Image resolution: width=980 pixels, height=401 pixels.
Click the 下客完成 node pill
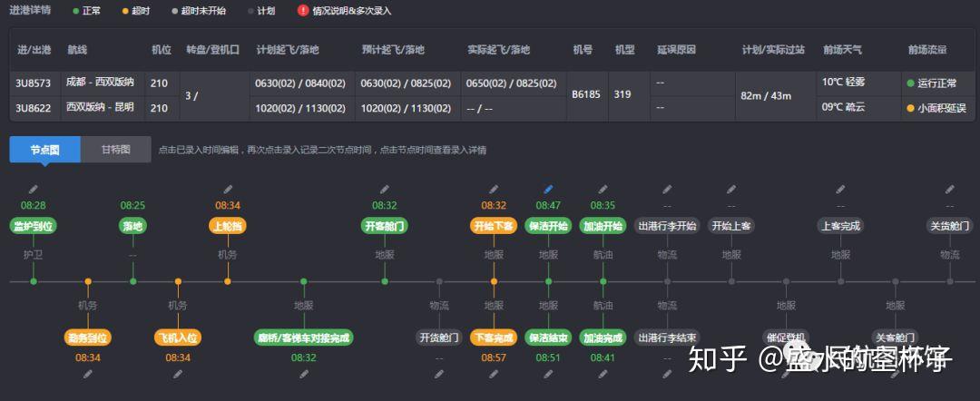coord(494,337)
